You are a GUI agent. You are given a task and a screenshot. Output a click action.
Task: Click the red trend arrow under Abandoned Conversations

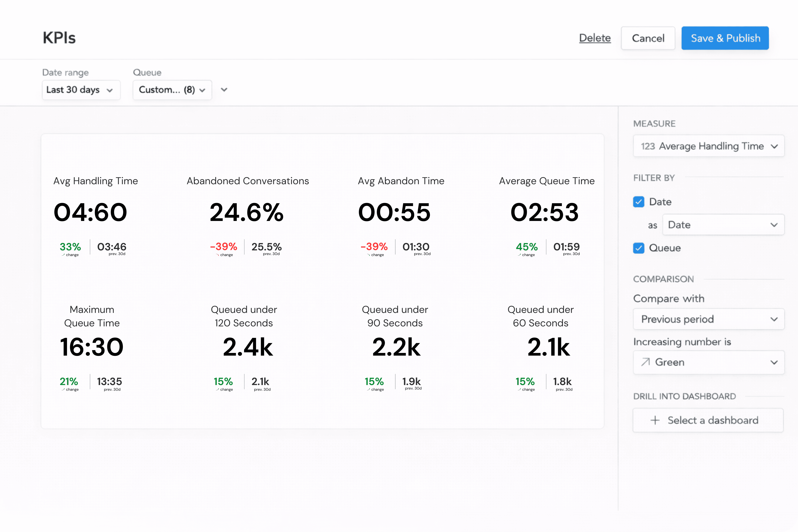(x=217, y=255)
